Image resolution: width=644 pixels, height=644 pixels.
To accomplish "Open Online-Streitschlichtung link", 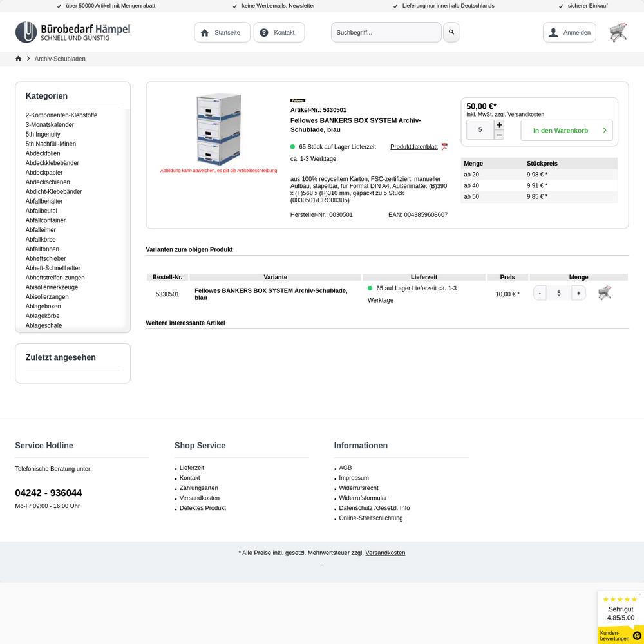I will tap(371, 518).
